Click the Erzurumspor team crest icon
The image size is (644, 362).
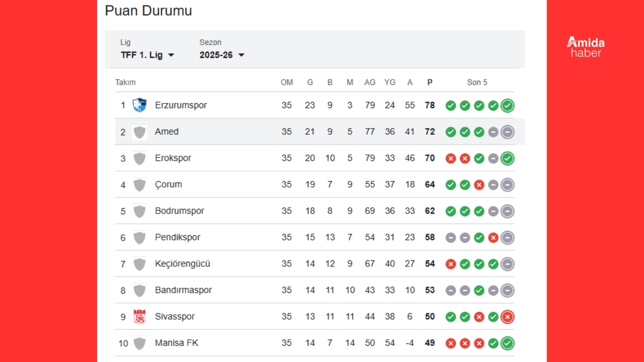(x=139, y=105)
